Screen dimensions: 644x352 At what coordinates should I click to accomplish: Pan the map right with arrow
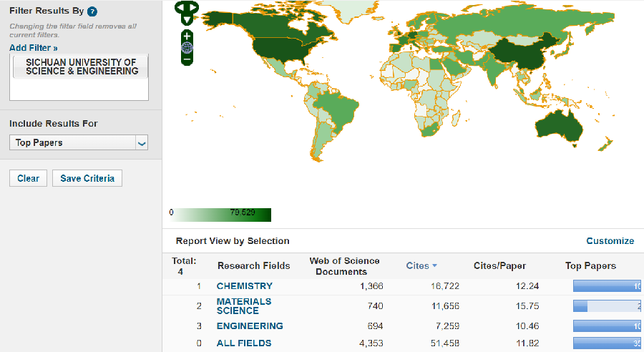pyautogui.click(x=194, y=8)
